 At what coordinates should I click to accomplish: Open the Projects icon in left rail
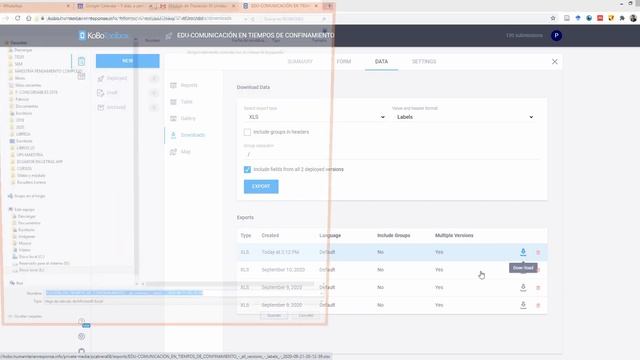(81, 62)
